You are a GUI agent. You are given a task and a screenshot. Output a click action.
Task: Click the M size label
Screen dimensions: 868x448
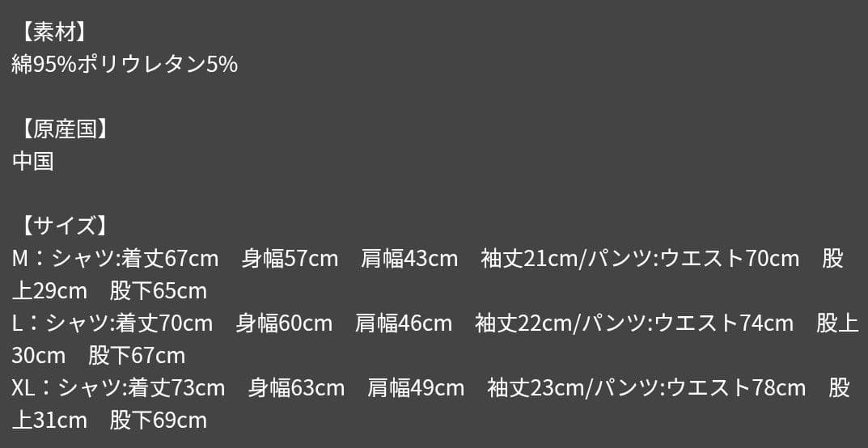20,259
